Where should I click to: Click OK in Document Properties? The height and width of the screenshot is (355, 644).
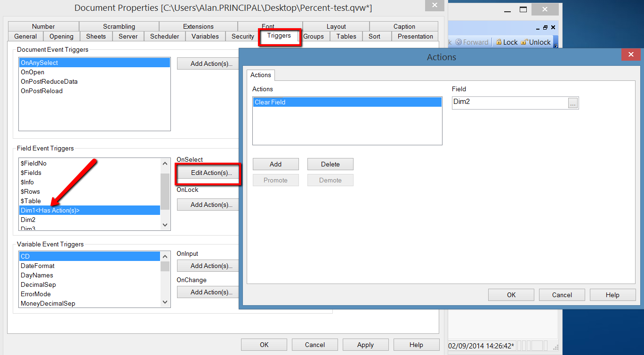[264, 345]
